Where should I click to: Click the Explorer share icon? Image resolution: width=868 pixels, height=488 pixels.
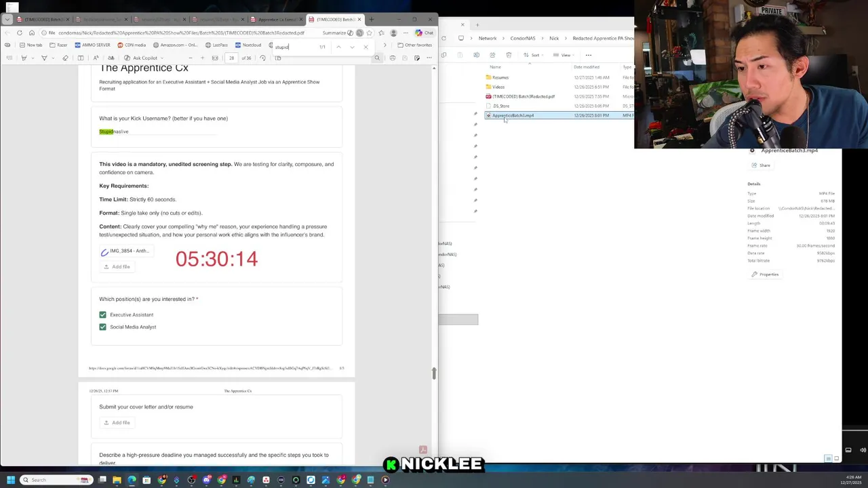[x=492, y=55]
